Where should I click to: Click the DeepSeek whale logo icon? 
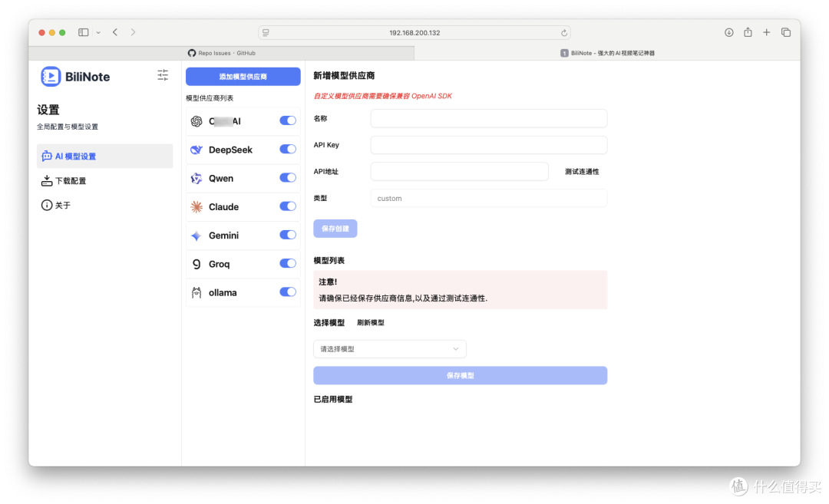(x=197, y=150)
